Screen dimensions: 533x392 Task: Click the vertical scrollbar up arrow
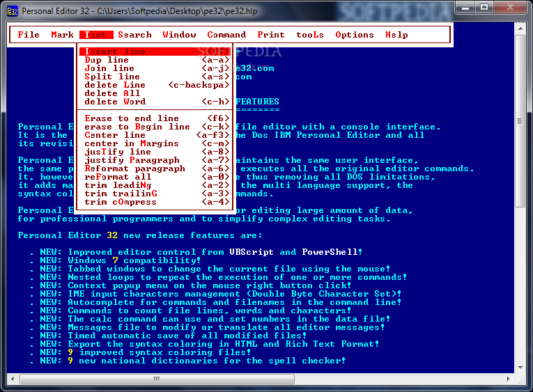[520, 29]
